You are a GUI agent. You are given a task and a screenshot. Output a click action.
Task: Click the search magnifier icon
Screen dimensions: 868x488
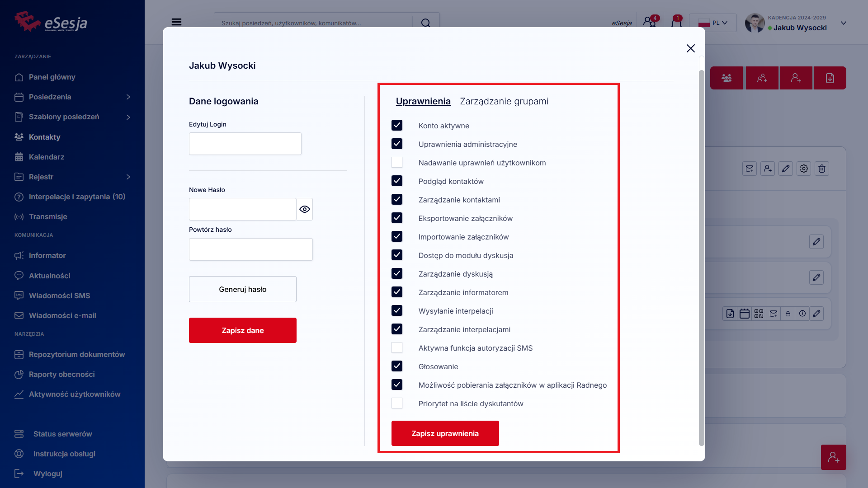pos(425,23)
